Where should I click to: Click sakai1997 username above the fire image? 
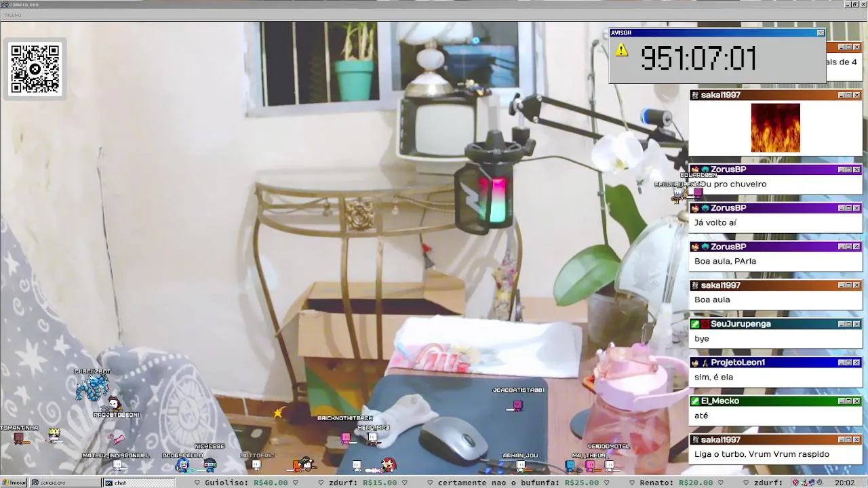pos(720,95)
